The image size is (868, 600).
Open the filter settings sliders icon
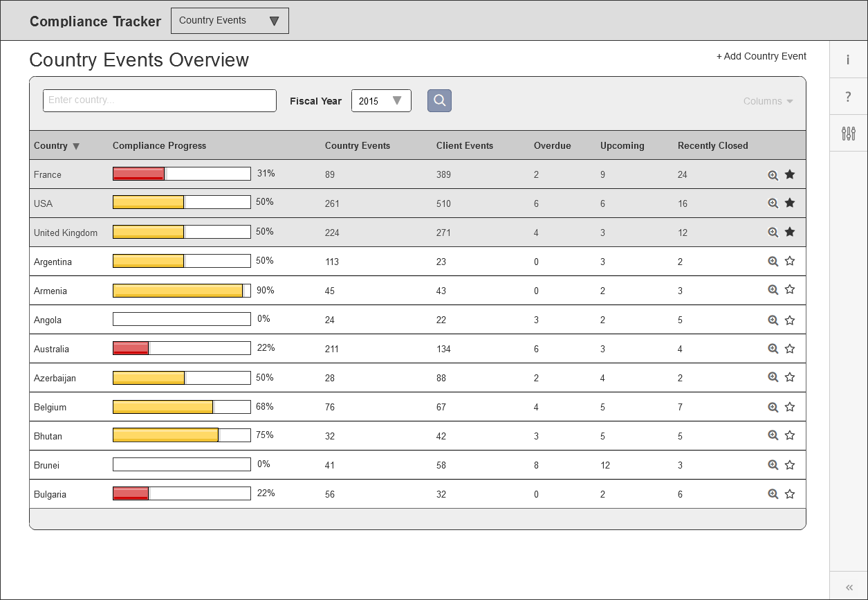click(848, 134)
